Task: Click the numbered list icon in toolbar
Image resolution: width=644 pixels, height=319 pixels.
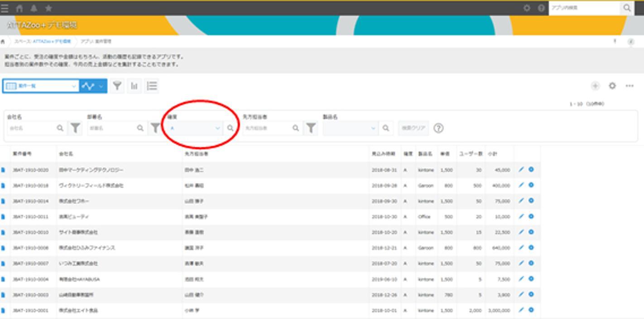Action: click(152, 86)
